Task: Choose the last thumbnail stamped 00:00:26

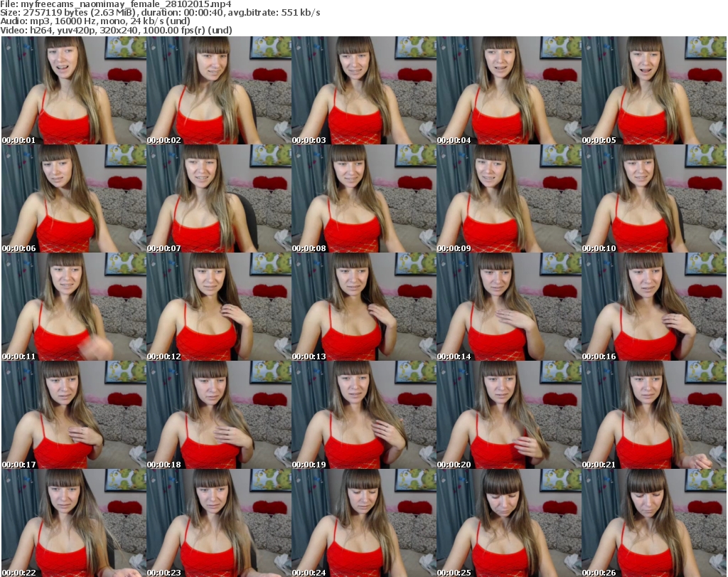Action: 654,523
